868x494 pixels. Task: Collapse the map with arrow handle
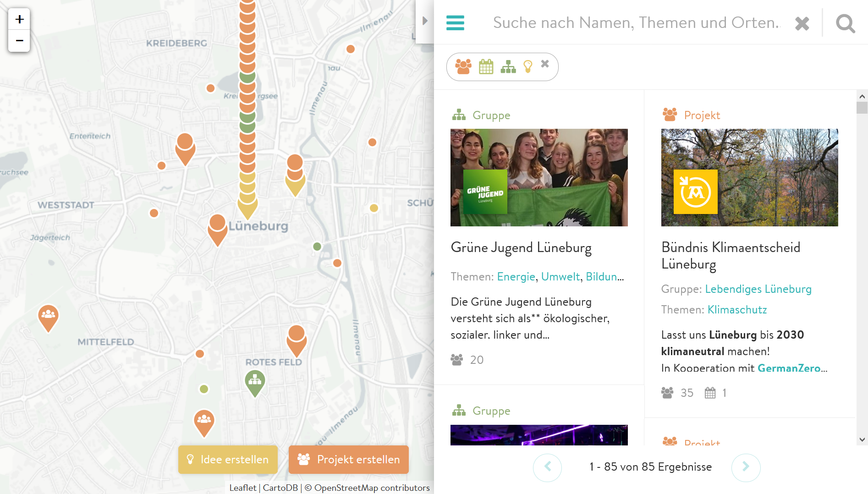425,21
